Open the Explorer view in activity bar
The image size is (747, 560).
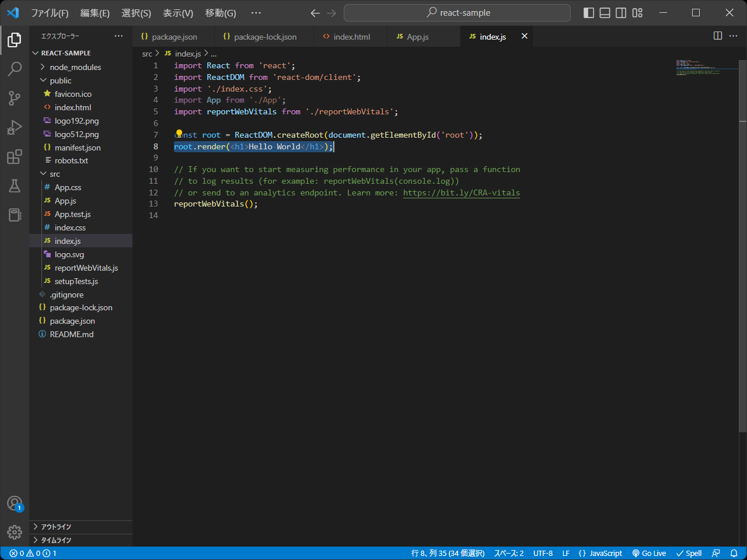point(15,40)
